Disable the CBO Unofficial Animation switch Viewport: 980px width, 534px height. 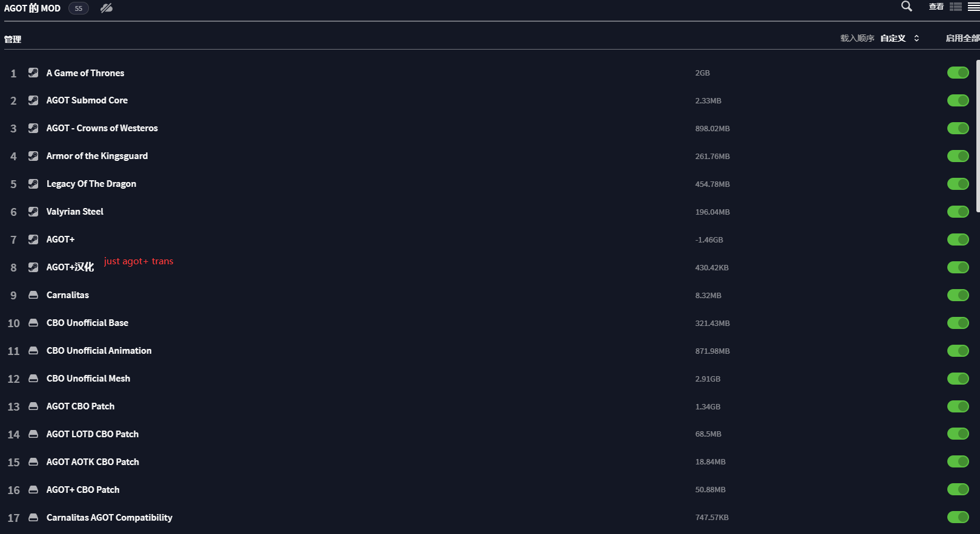point(958,351)
